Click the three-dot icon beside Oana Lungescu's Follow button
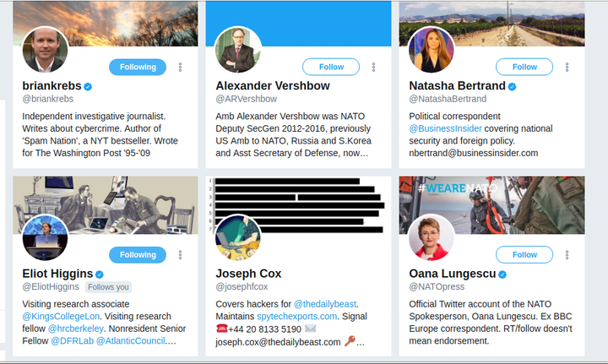Image resolution: width=608 pixels, height=364 pixels. click(x=567, y=255)
